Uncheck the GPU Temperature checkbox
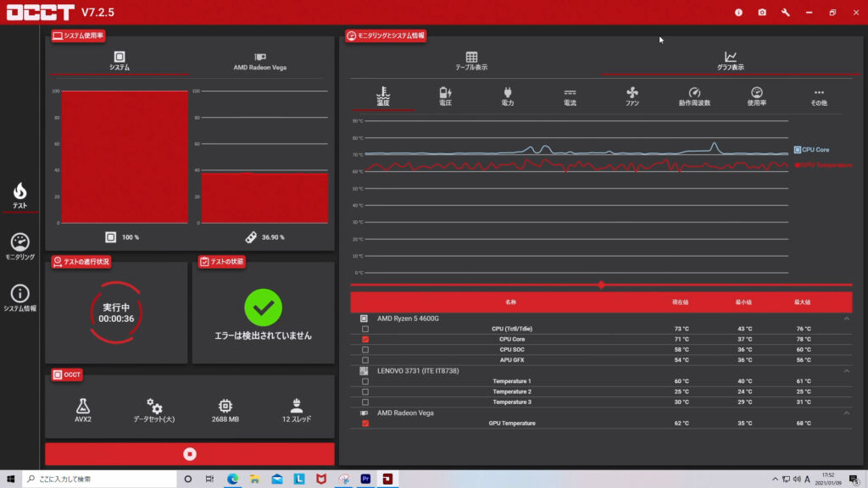This screenshot has height=488, width=868. [365, 424]
